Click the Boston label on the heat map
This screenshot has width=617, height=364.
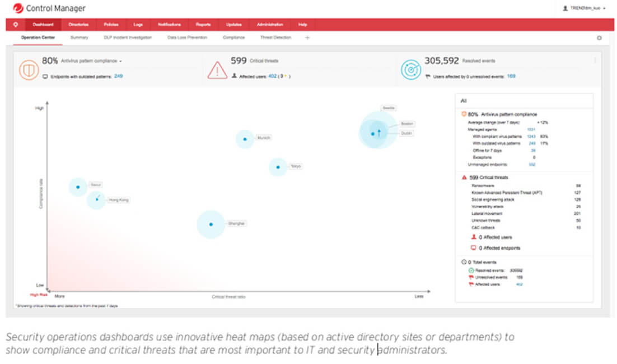[407, 124]
